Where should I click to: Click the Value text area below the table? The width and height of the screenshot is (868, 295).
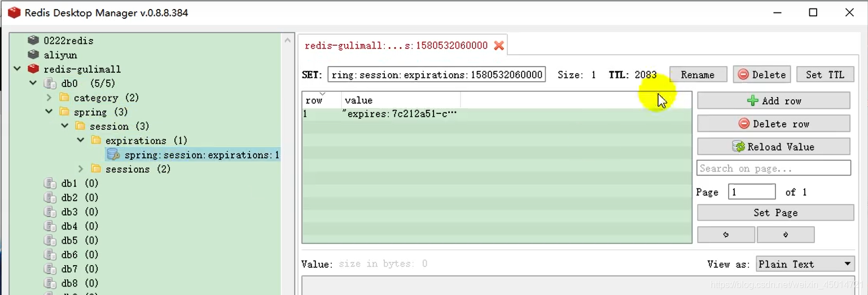click(x=578, y=285)
